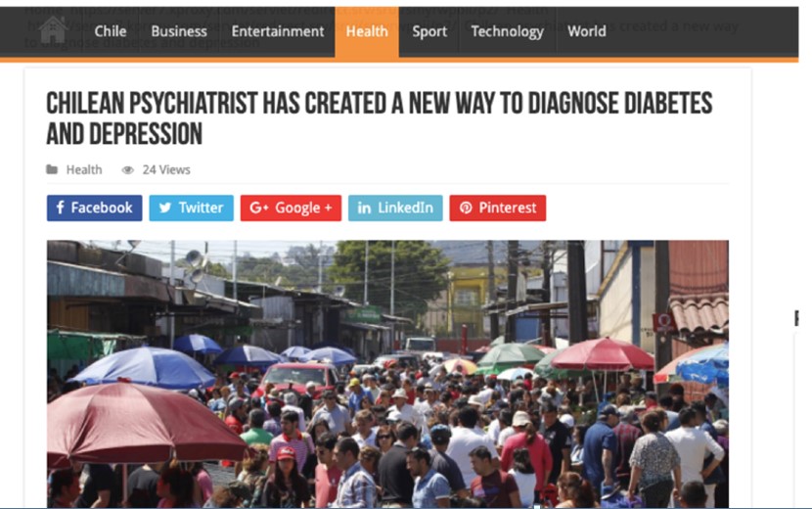Click the eye icon beside 24 Views
Screen dimensions: 812x509
click(127, 170)
